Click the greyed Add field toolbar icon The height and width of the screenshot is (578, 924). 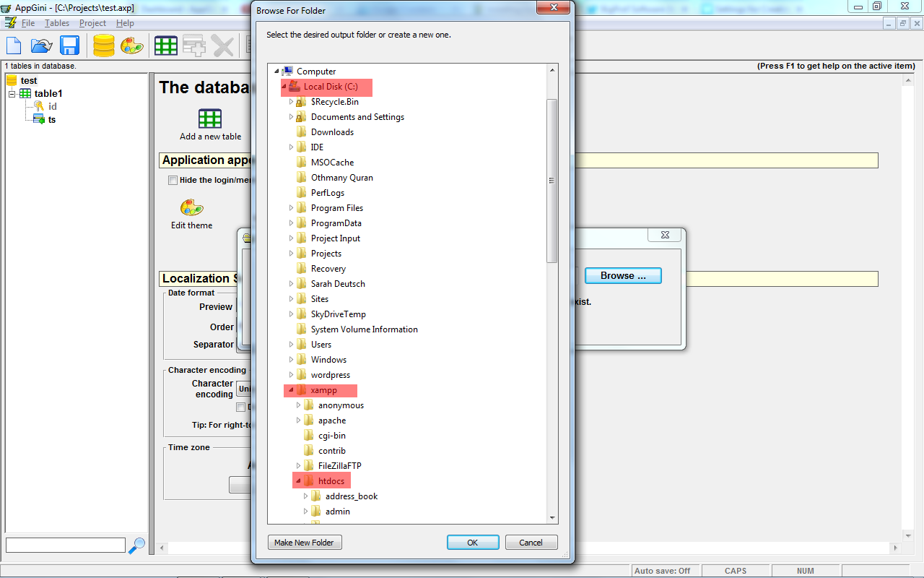click(194, 46)
